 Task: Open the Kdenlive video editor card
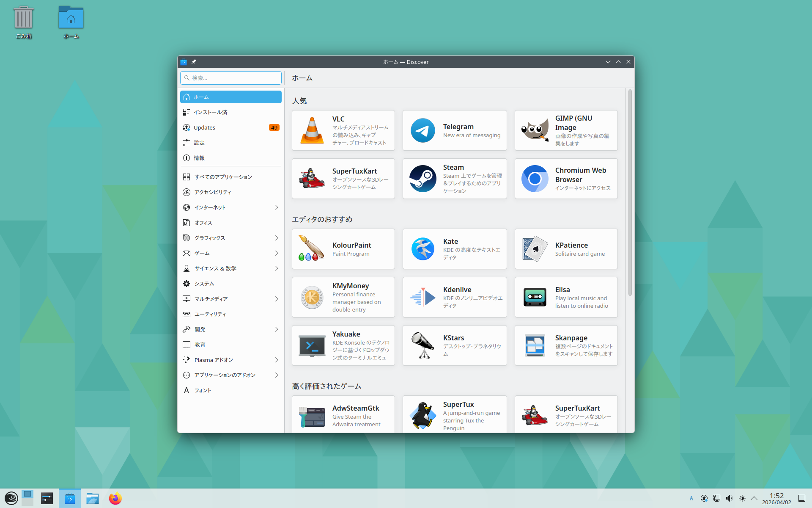pyautogui.click(x=454, y=297)
